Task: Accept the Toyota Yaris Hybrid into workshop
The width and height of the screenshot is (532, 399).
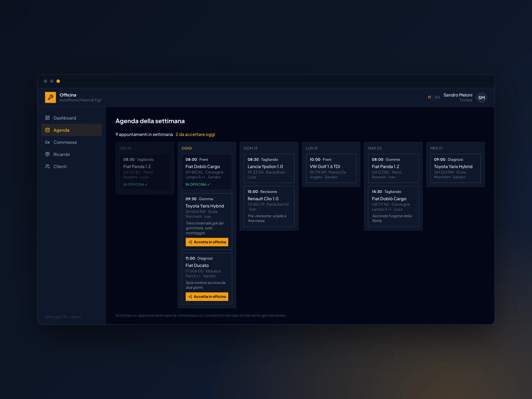Action: 207,242
